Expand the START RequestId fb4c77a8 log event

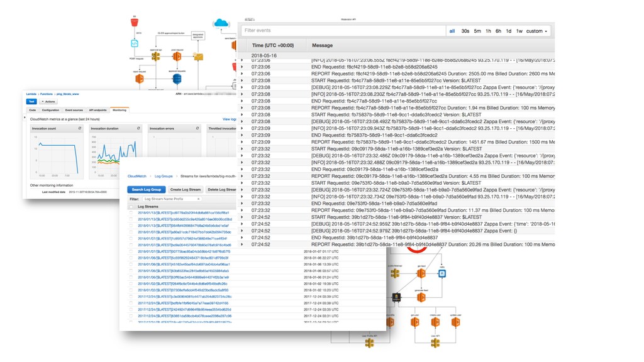tap(242, 80)
